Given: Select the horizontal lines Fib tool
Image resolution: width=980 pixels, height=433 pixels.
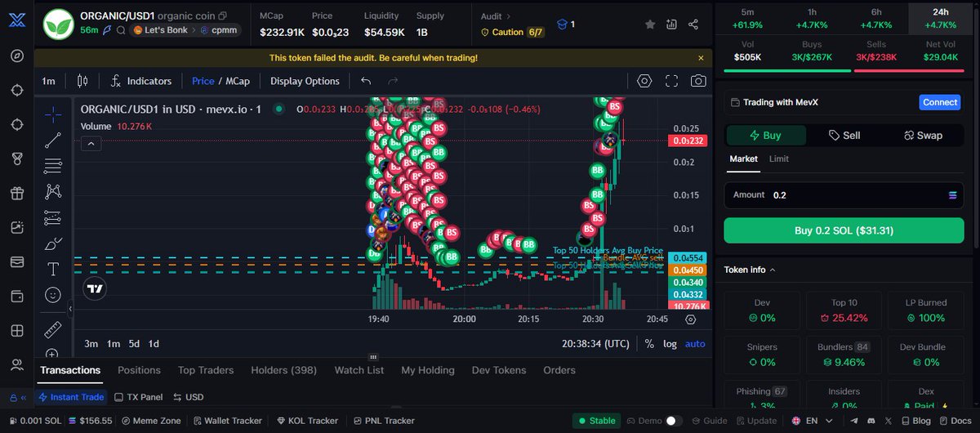Looking at the screenshot, I should pyautogui.click(x=53, y=166).
